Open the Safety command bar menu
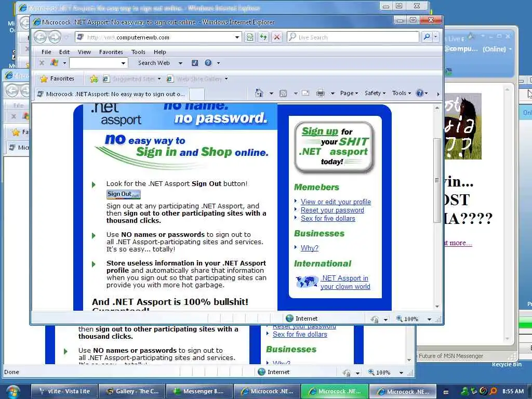532x399 pixels. coord(375,93)
